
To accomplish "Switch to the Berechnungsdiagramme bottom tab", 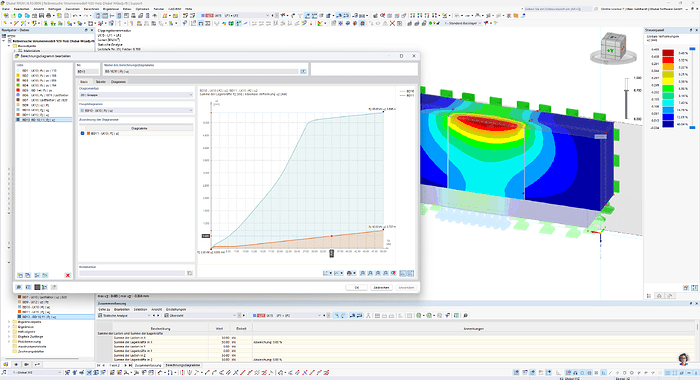I will click(183, 365).
